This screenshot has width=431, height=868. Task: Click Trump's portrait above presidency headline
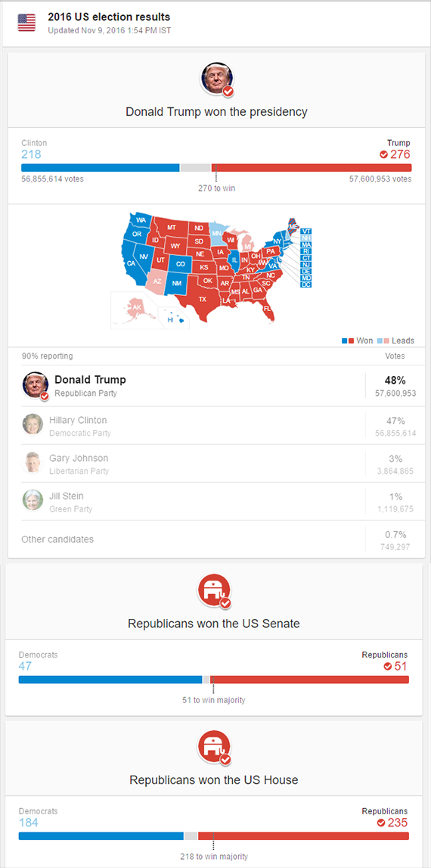coord(216,78)
